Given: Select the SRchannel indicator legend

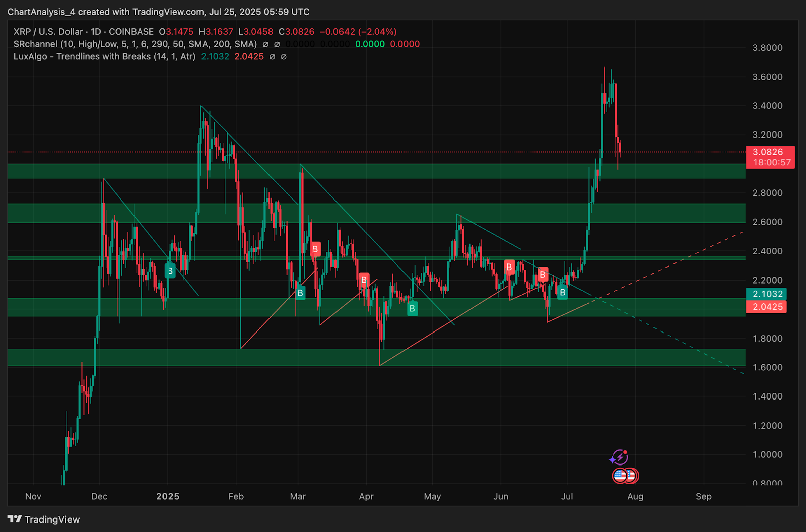Looking at the screenshot, I should [135, 44].
